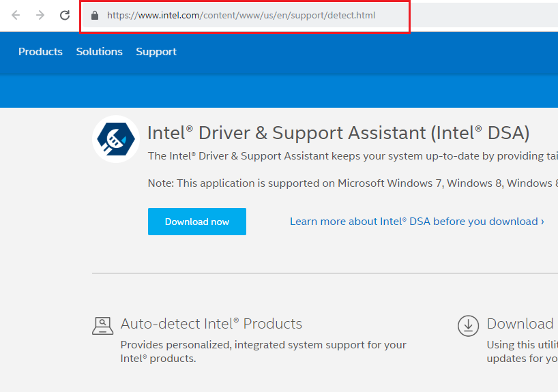This screenshot has width=558, height=392.
Task: Open the Products menu
Action: point(40,52)
